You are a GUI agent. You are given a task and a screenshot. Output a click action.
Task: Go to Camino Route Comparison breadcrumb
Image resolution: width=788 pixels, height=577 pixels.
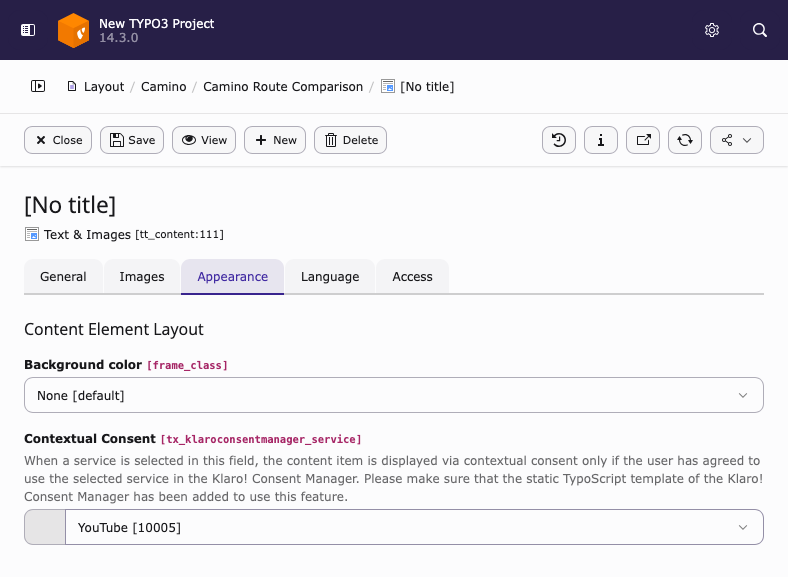click(283, 86)
